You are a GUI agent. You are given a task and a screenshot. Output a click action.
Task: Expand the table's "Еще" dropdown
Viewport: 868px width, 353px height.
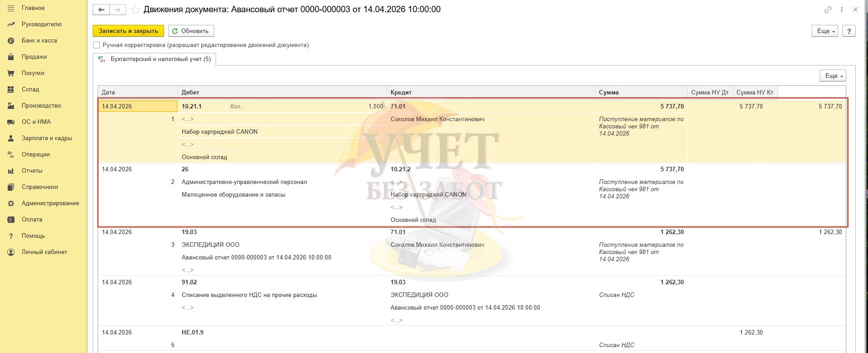coord(832,76)
